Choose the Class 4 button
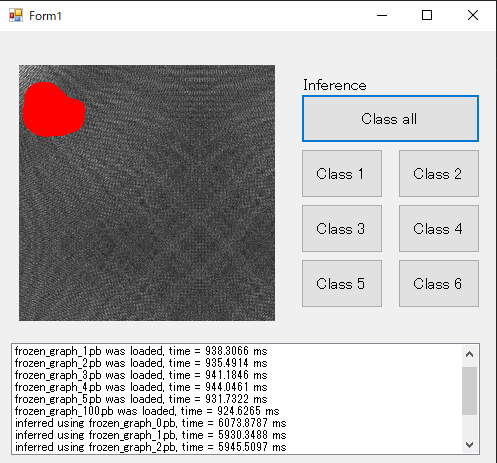The image size is (497, 463). tap(439, 228)
